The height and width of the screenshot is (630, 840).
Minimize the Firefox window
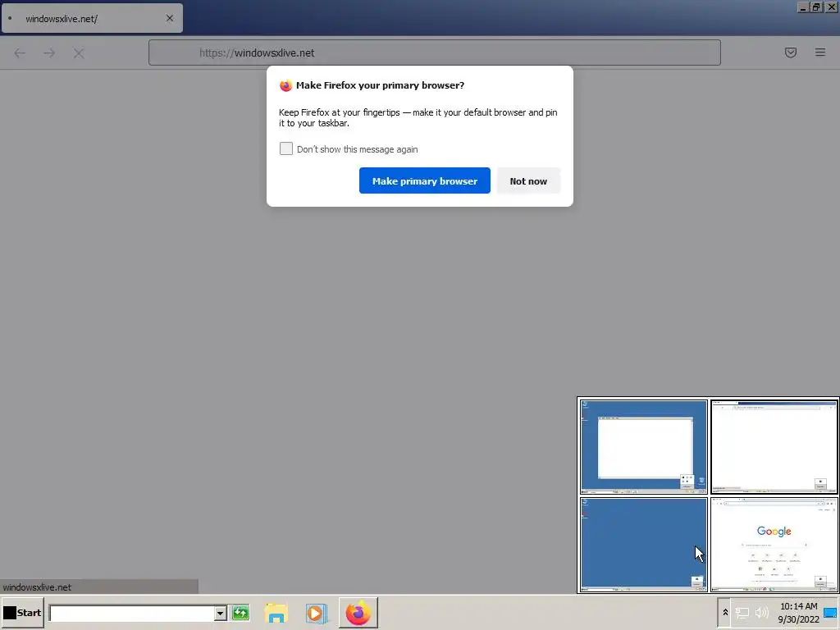(802, 7)
